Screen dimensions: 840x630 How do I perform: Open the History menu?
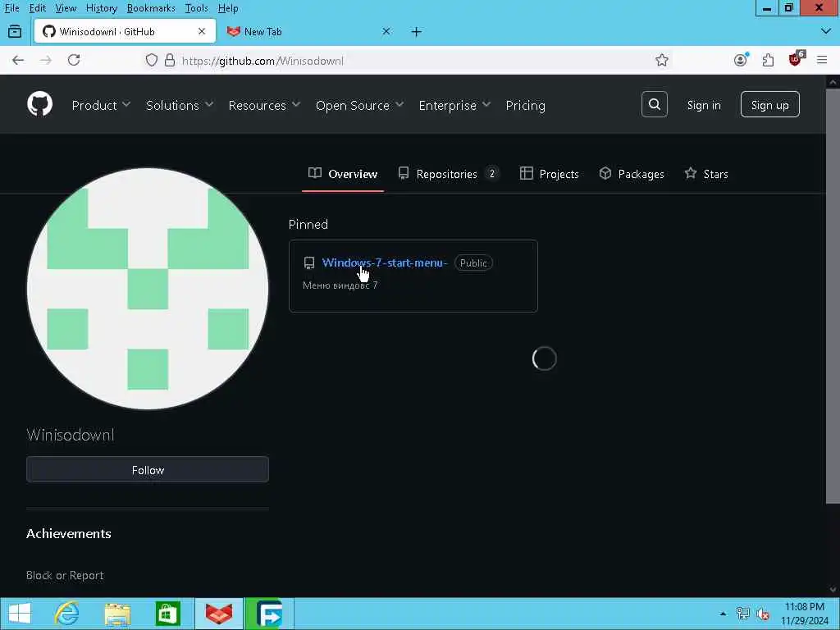[101, 8]
